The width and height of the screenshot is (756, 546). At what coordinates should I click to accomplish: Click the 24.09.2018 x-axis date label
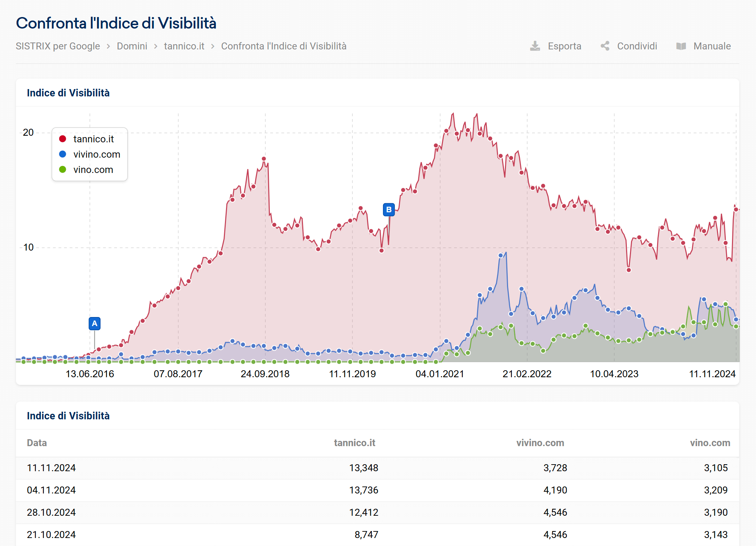coord(265,374)
